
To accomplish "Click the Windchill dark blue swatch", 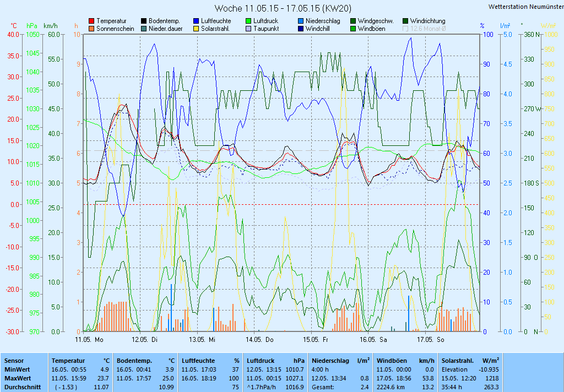I will coord(301,29).
